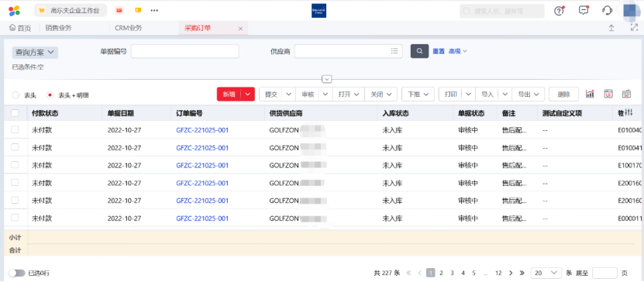
Task: Check the row with product code E010041
Action: pos(15,147)
